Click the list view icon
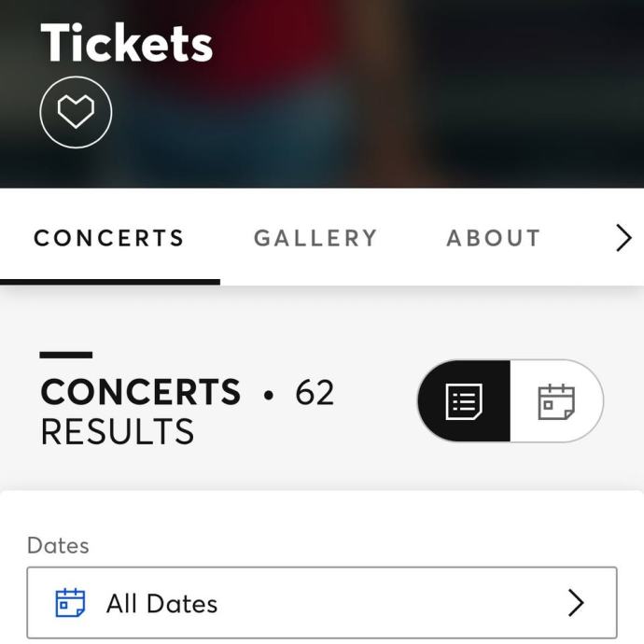 [x=464, y=400]
